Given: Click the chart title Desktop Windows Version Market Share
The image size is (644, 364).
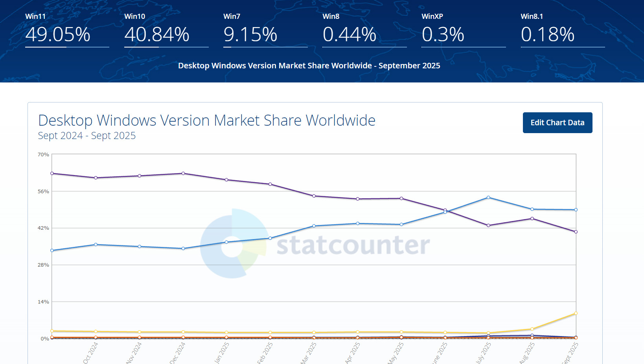Looking at the screenshot, I should tap(207, 120).
